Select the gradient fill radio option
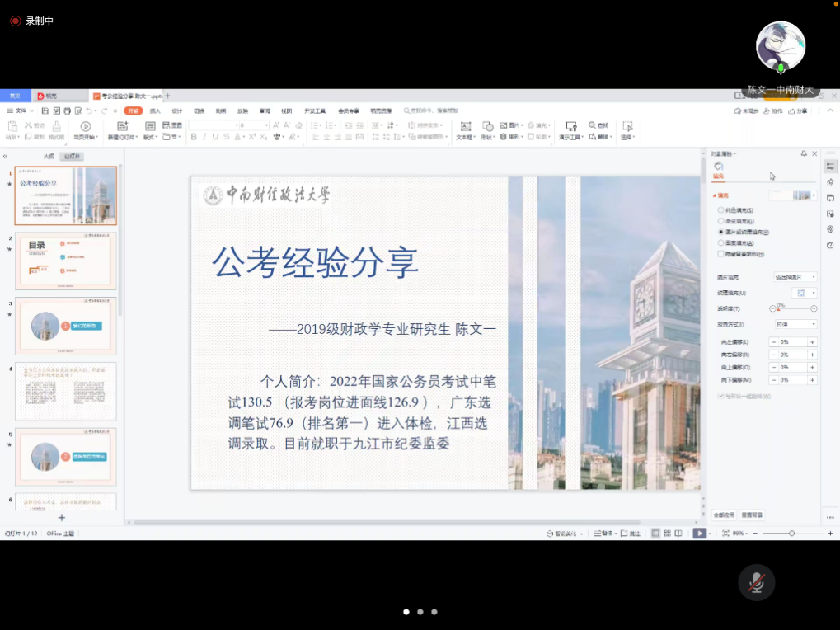This screenshot has width=840, height=630. [x=721, y=221]
